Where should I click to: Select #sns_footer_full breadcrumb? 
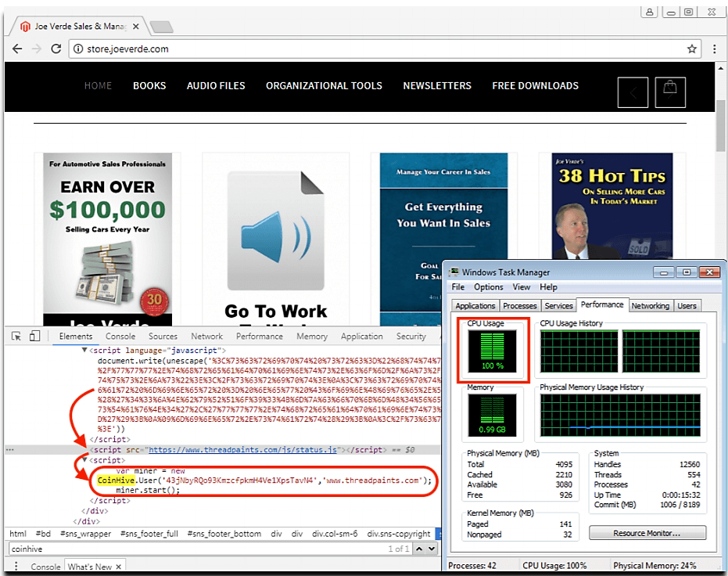pyautogui.click(x=149, y=534)
